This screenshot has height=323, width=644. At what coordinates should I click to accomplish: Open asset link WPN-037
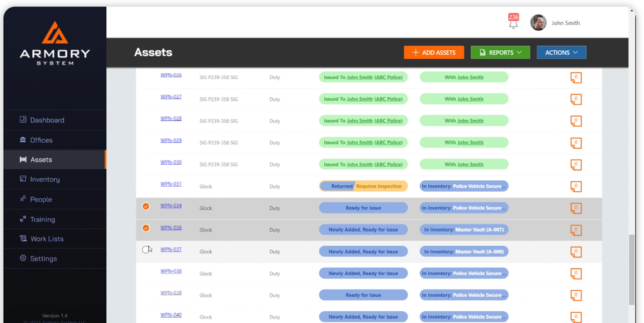pos(171,249)
